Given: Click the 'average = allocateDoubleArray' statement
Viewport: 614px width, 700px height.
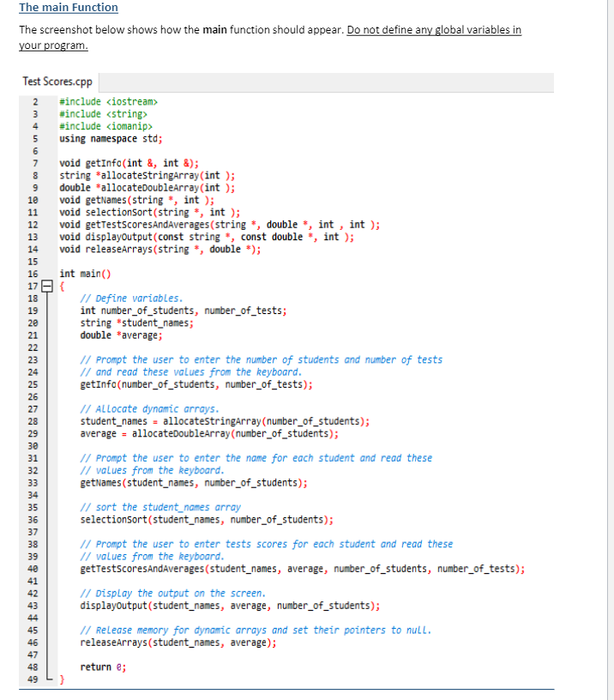Looking at the screenshot, I should tap(209, 433).
